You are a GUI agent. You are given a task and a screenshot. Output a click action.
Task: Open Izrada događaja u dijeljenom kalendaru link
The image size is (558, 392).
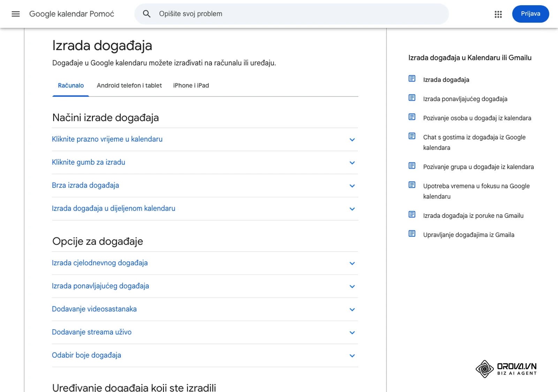point(114,208)
